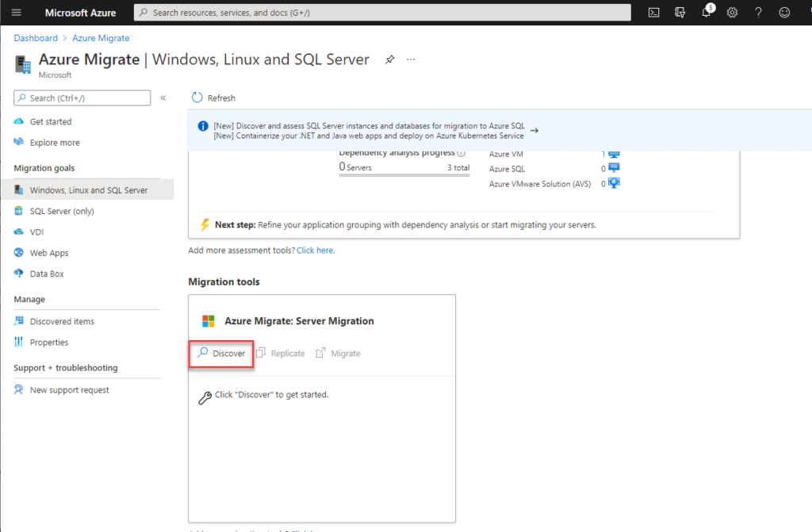
Task: Open the notifications bell
Action: [x=706, y=13]
